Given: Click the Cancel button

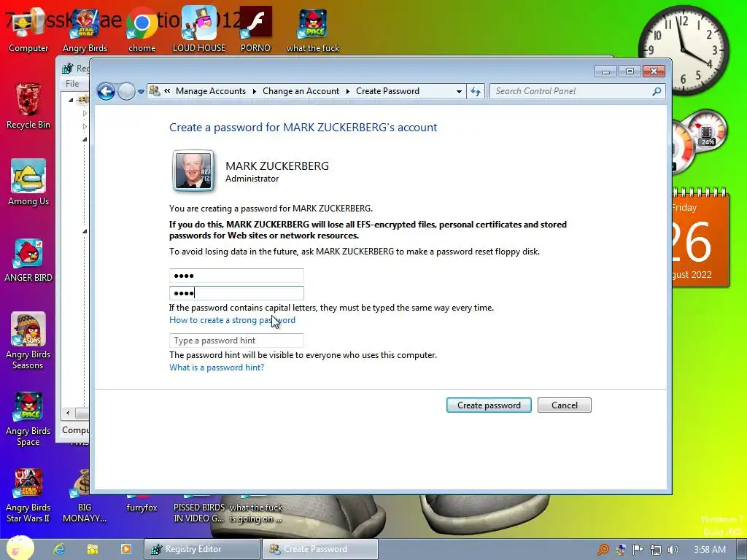Looking at the screenshot, I should pyautogui.click(x=565, y=405).
